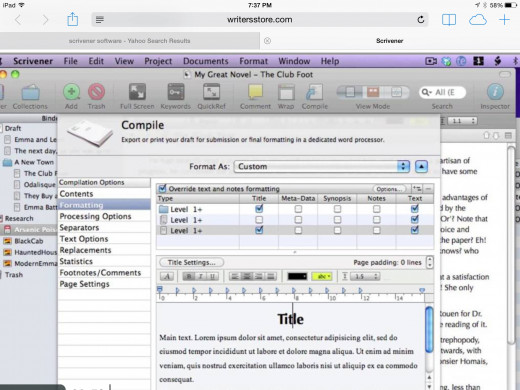The height and width of the screenshot is (390, 520).
Task: Click the black text color swatch
Action: (297, 276)
